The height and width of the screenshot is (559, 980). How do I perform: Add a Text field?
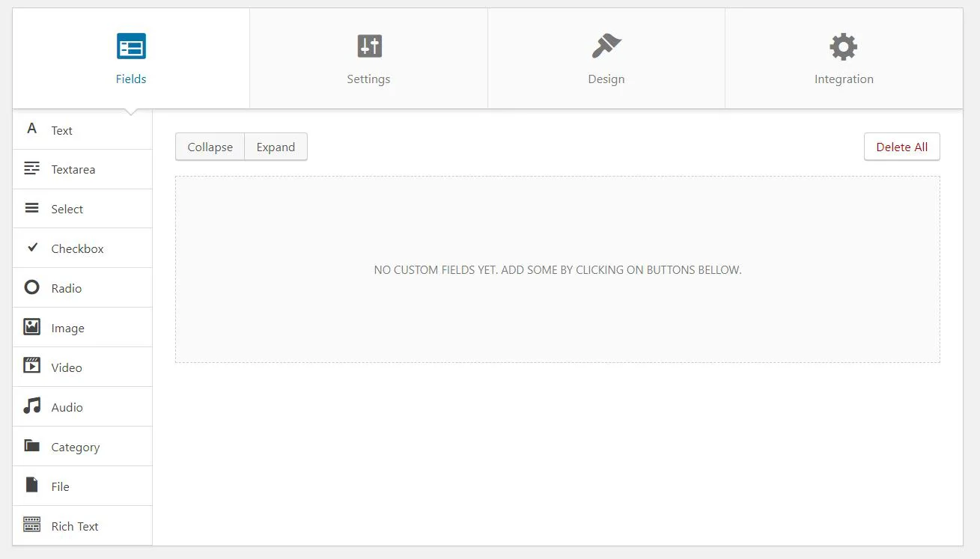coord(82,130)
